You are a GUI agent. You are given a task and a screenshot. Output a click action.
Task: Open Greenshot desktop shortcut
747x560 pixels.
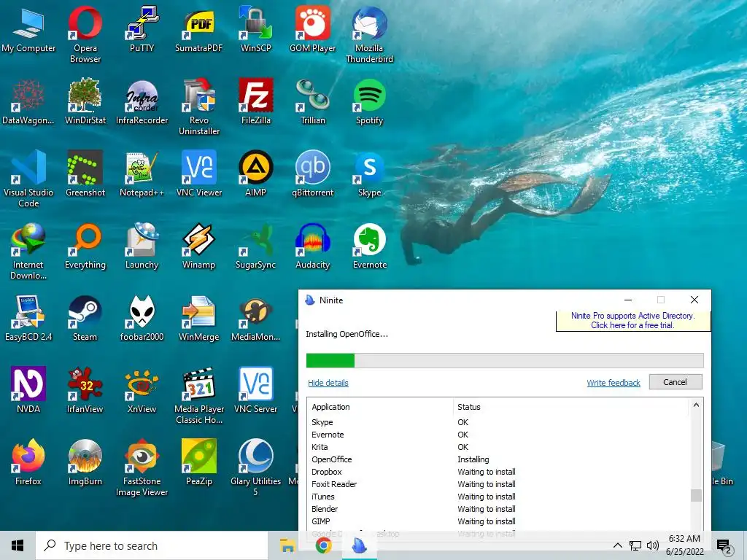[x=85, y=174]
